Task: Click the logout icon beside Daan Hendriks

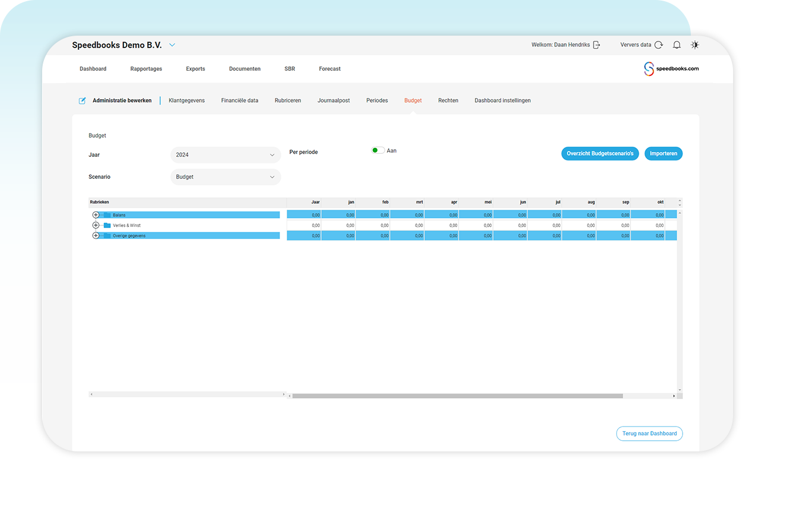Action: click(x=597, y=45)
